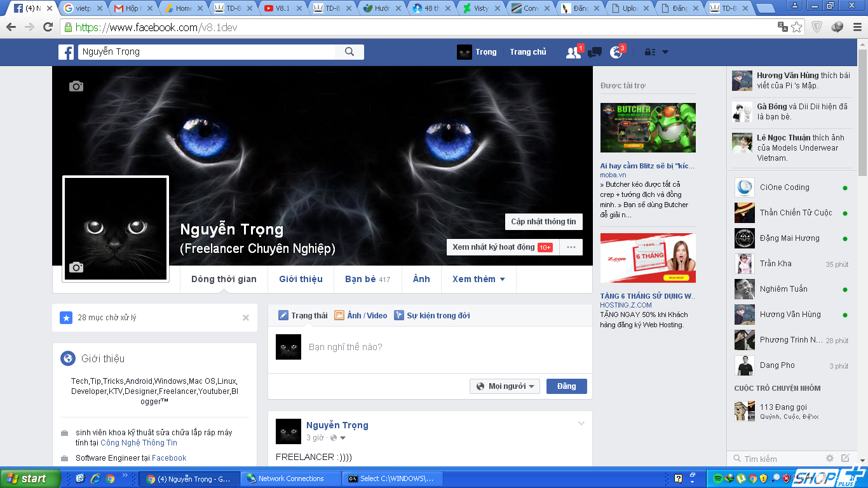This screenshot has height=488, width=868.
Task: Click camera icon on profile picture
Action: 76,268
